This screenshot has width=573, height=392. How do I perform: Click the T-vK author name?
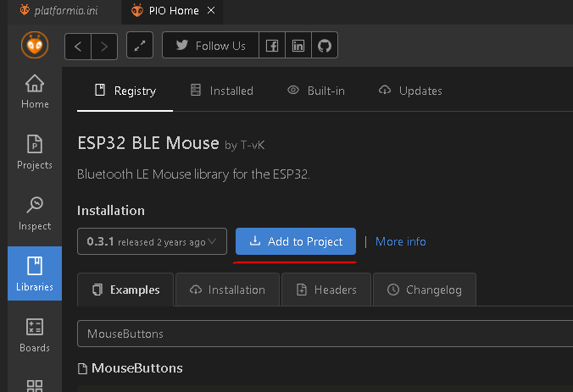click(253, 146)
